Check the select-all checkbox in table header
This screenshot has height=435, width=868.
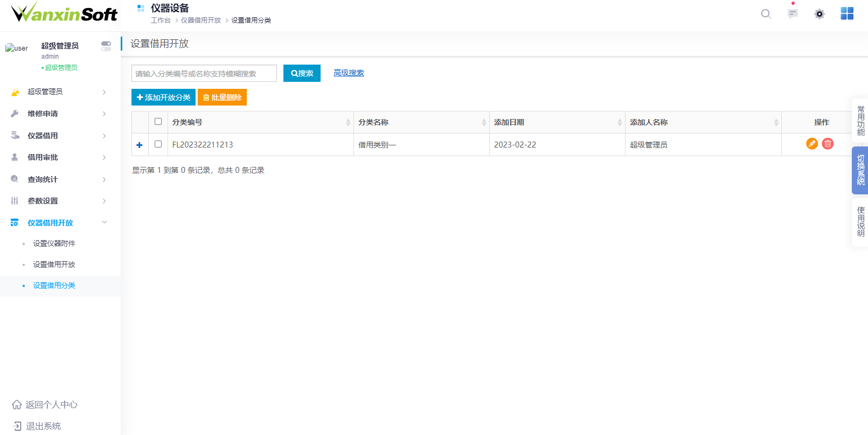pos(158,122)
